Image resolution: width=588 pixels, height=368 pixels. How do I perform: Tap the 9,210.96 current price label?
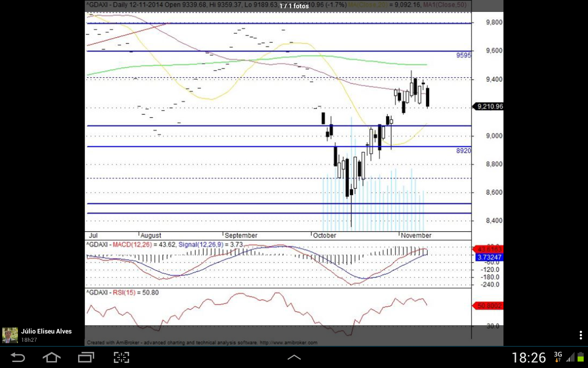coord(488,106)
